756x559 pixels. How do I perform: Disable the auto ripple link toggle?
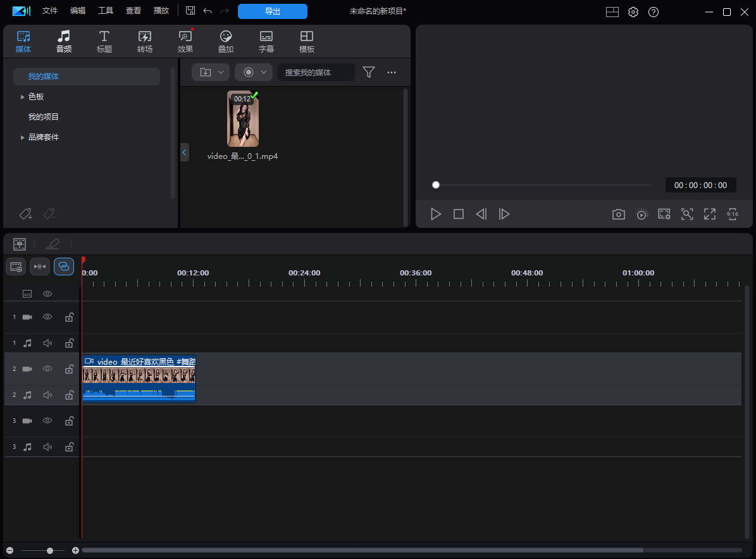63,267
